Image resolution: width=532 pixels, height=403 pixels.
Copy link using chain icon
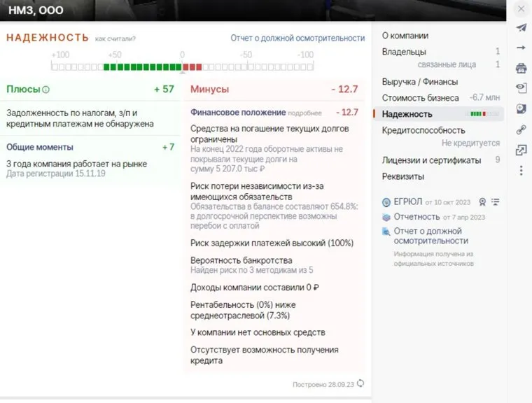click(521, 129)
